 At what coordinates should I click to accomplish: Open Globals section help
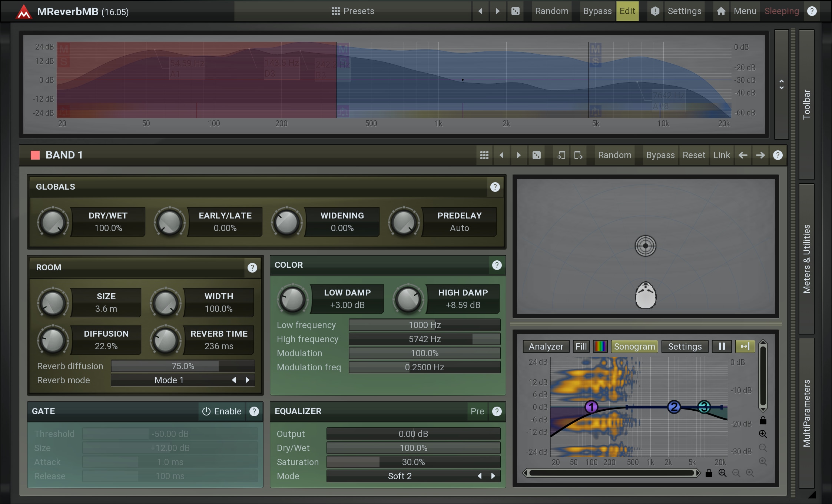(495, 187)
